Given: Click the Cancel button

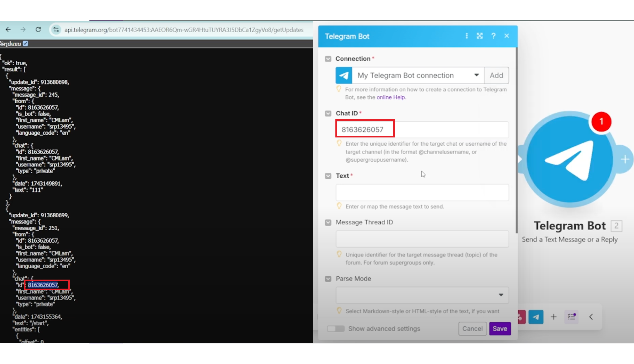Looking at the screenshot, I should coord(472,329).
